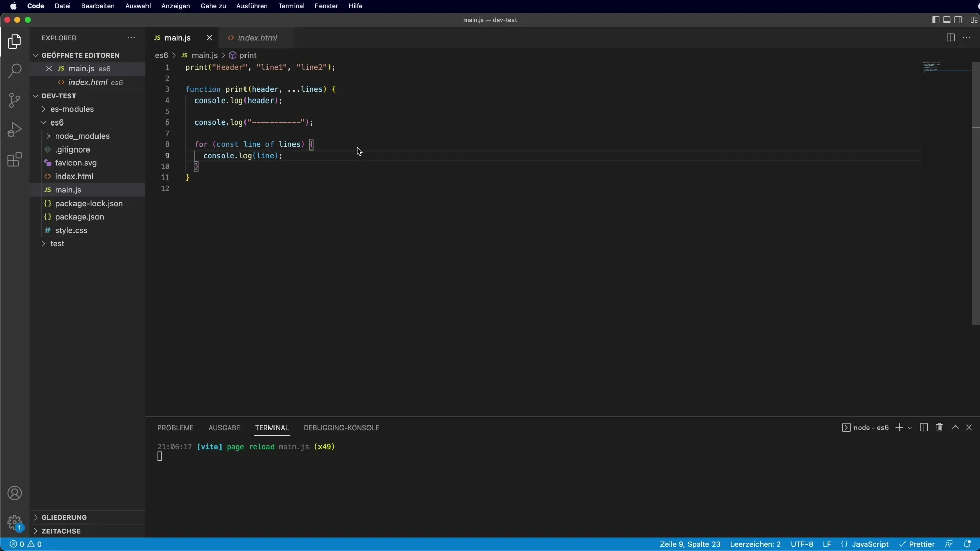980x551 pixels.
Task: Collapse the DEV-TEST folder section
Action: pos(87,96)
